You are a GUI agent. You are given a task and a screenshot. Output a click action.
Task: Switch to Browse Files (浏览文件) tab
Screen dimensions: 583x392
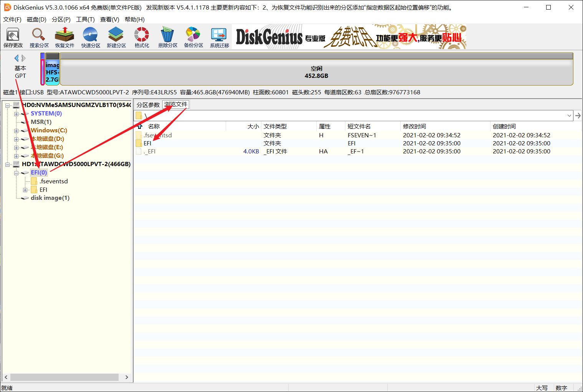coord(176,104)
